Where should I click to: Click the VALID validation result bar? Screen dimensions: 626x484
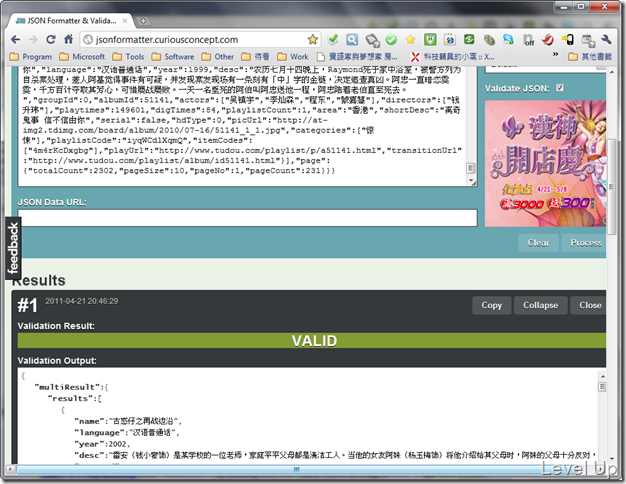click(312, 341)
